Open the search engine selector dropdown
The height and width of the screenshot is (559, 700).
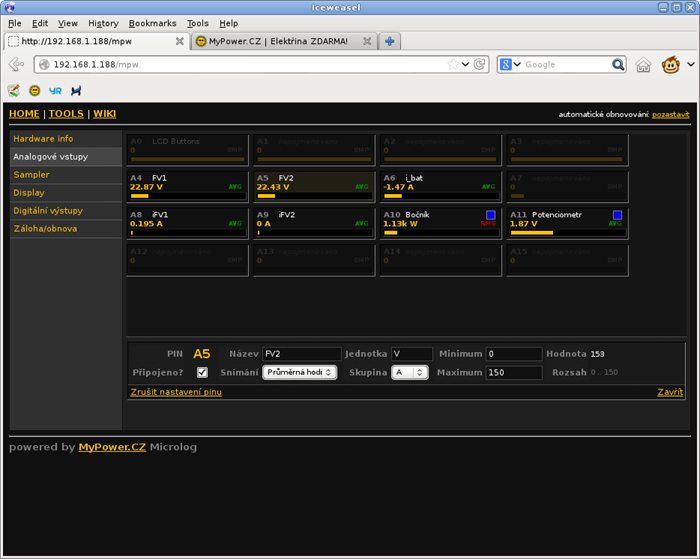511,64
